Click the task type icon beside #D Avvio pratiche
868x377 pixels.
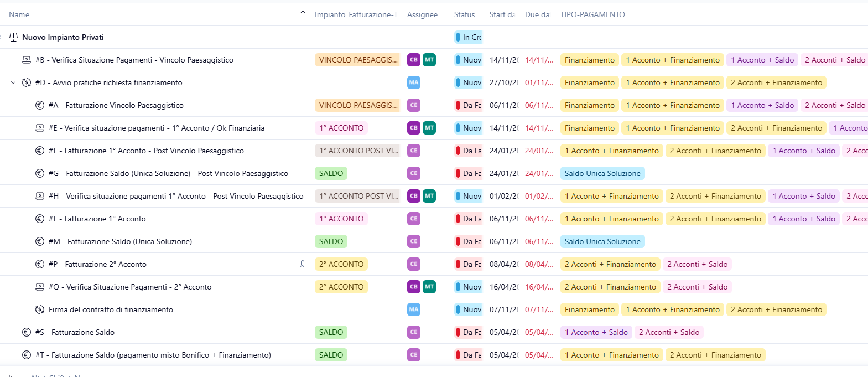click(27, 82)
